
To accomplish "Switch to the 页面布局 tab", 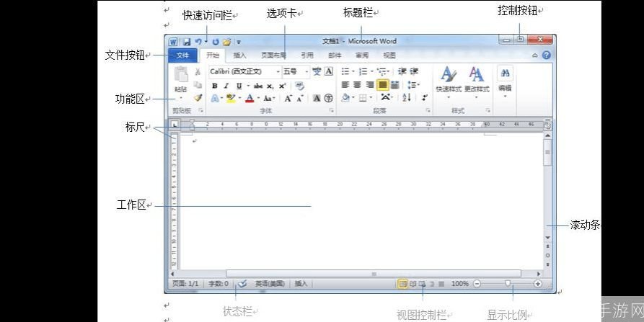I will (x=273, y=55).
